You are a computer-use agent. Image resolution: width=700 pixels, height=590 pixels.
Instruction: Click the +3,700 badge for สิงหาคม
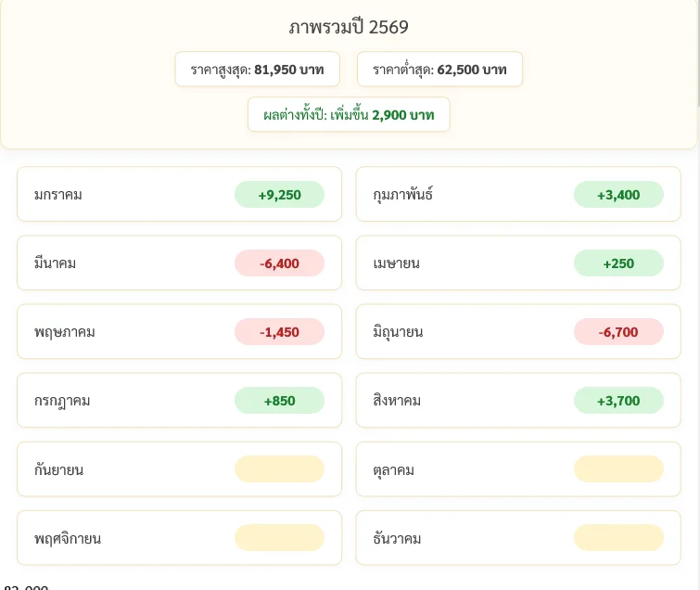tap(618, 401)
